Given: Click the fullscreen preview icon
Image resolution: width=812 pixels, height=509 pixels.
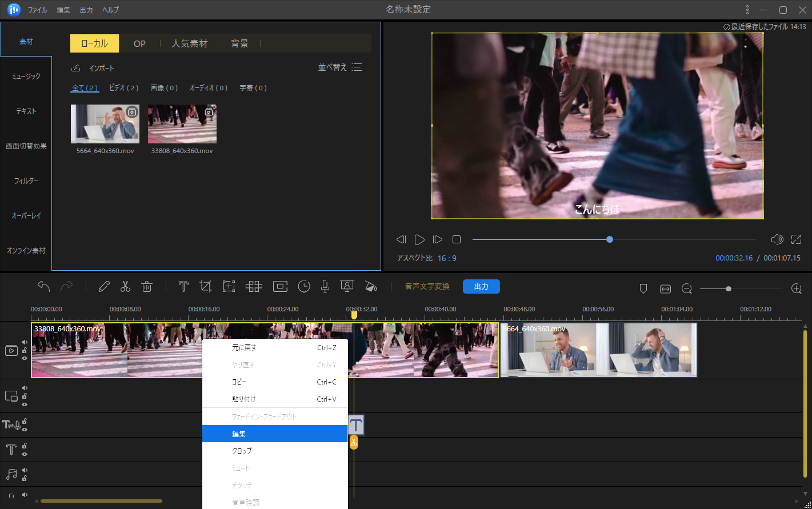Looking at the screenshot, I should click(796, 239).
